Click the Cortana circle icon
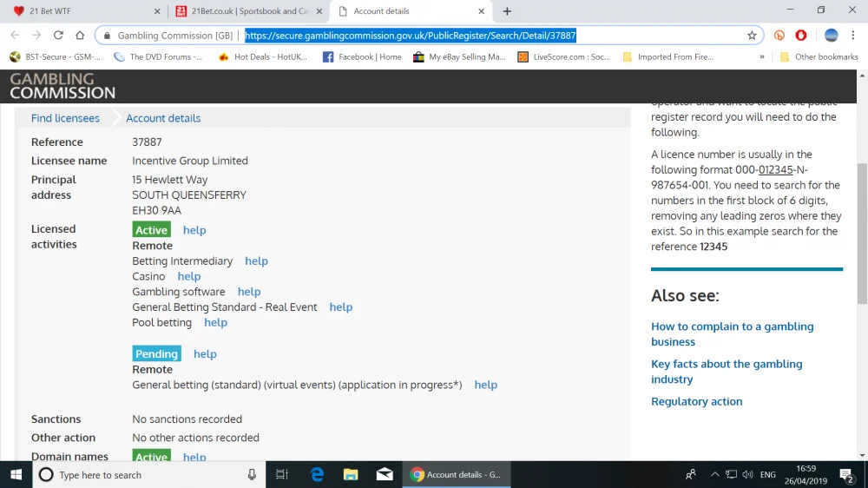The image size is (868, 488). click(46, 475)
